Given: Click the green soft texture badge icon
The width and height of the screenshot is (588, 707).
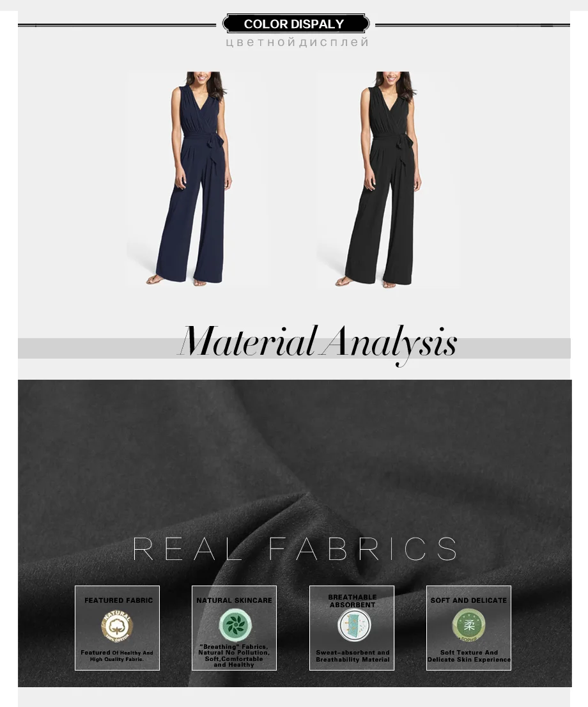Looking at the screenshot, I should [x=468, y=625].
